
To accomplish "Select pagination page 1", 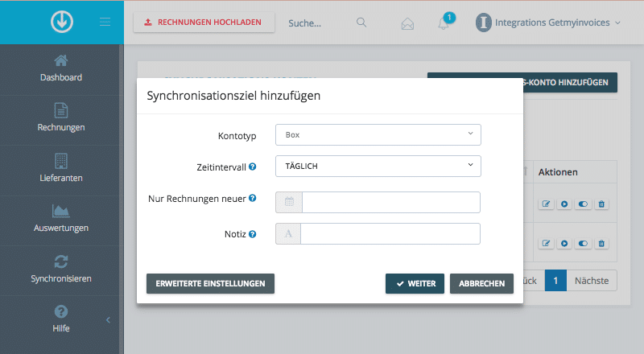I will 555,281.
